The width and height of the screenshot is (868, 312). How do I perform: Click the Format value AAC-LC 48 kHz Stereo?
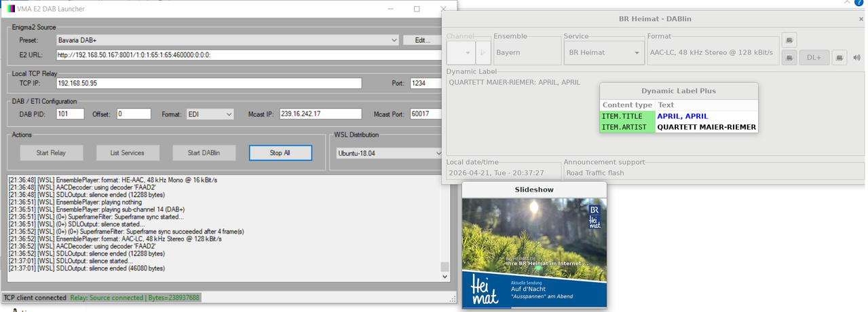point(713,52)
